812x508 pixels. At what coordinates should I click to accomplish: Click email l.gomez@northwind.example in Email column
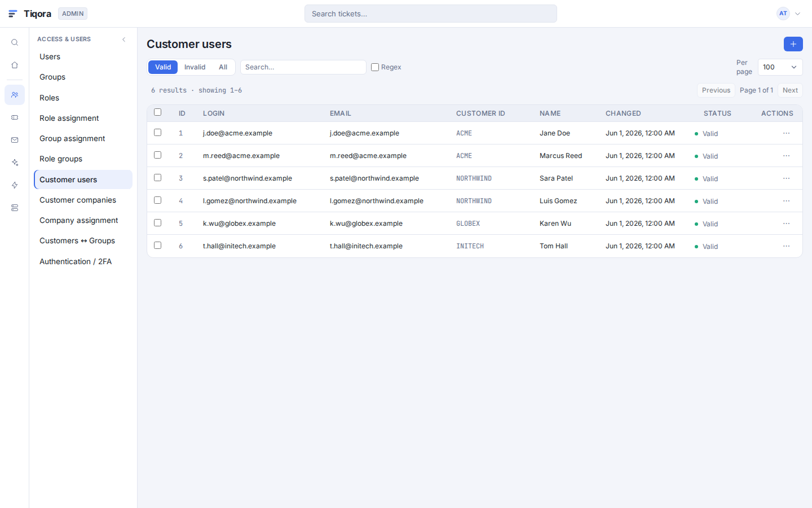(x=377, y=201)
